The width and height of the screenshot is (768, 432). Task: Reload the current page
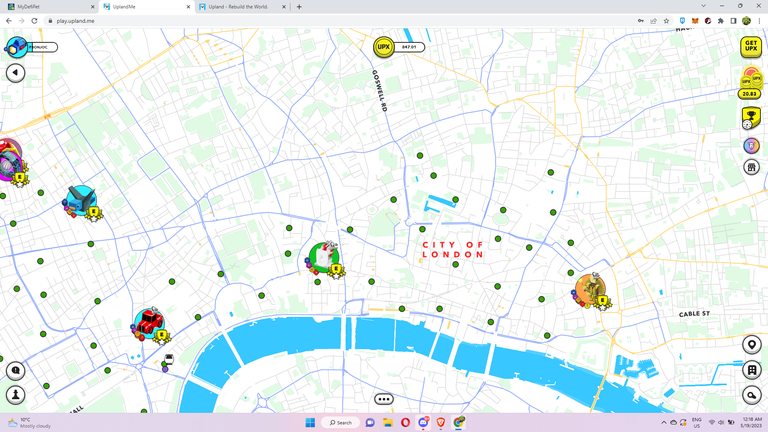pyautogui.click(x=34, y=21)
